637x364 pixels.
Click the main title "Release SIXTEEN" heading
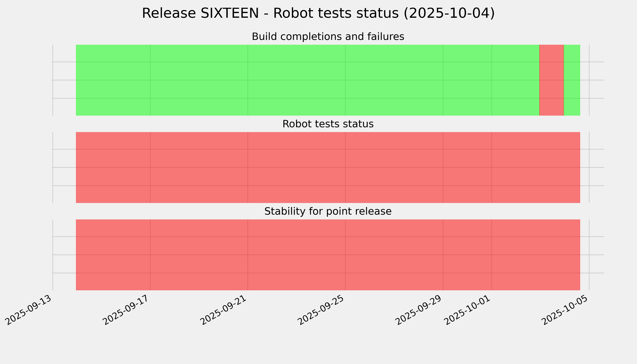(200, 13)
